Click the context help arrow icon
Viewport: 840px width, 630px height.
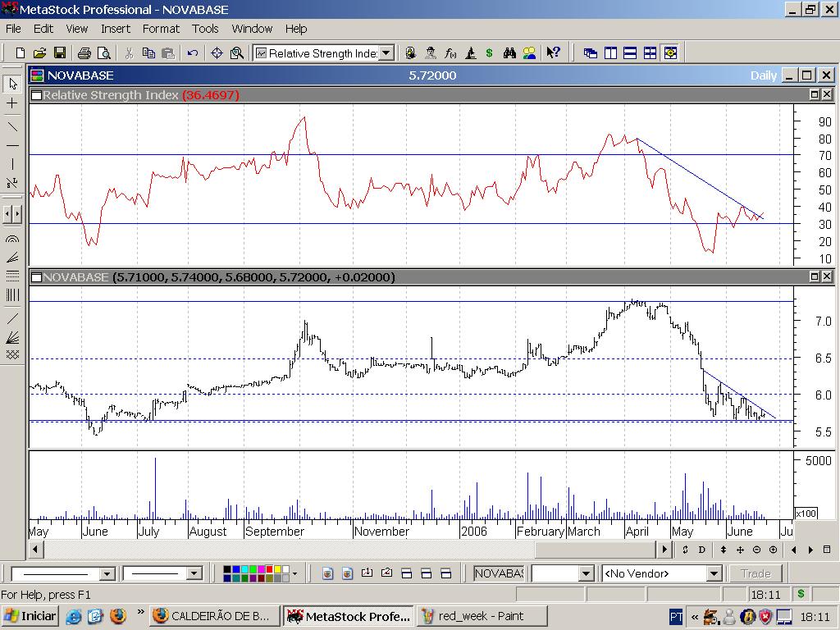[x=554, y=53]
